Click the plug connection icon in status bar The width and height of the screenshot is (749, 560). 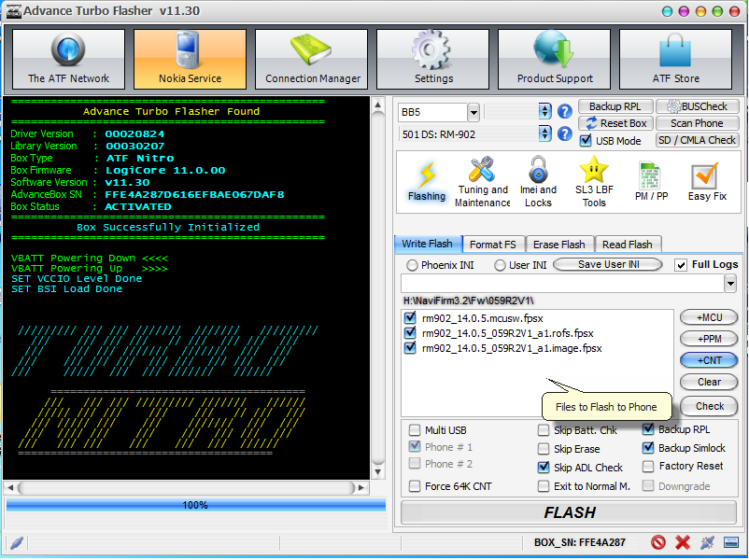click(x=707, y=542)
